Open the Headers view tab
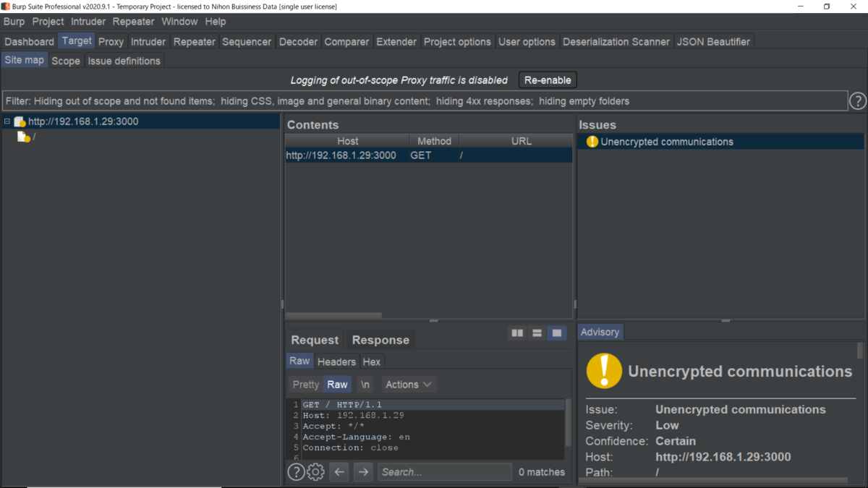The width and height of the screenshot is (868, 488). click(x=336, y=361)
